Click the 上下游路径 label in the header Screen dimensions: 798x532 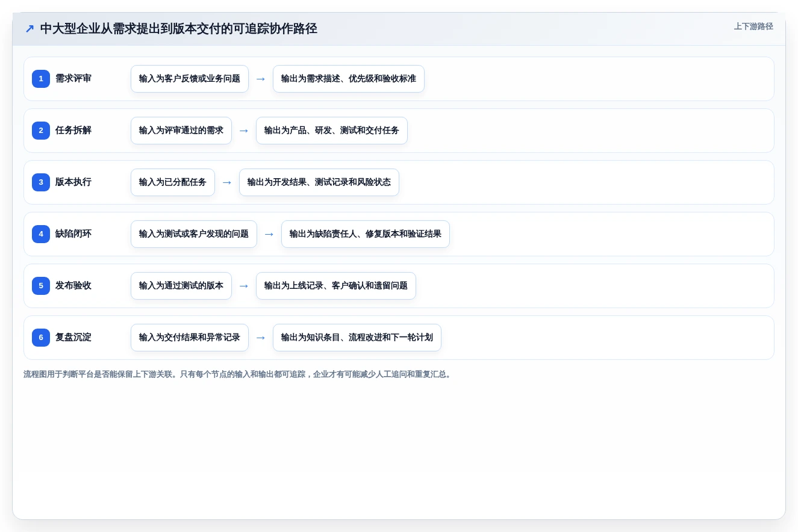753,26
